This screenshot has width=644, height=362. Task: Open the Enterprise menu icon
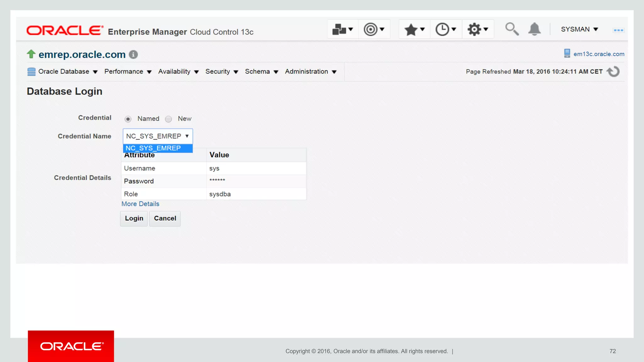(x=342, y=29)
